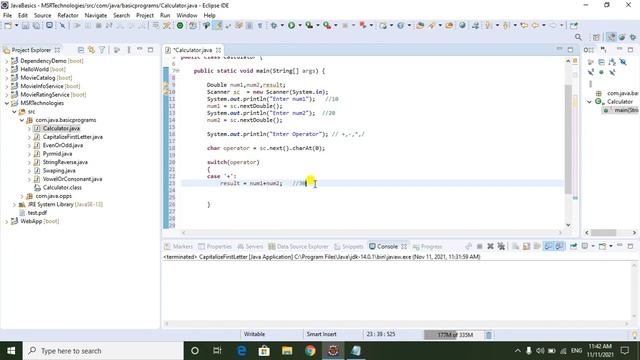Open the Refactor menu

[68, 15]
